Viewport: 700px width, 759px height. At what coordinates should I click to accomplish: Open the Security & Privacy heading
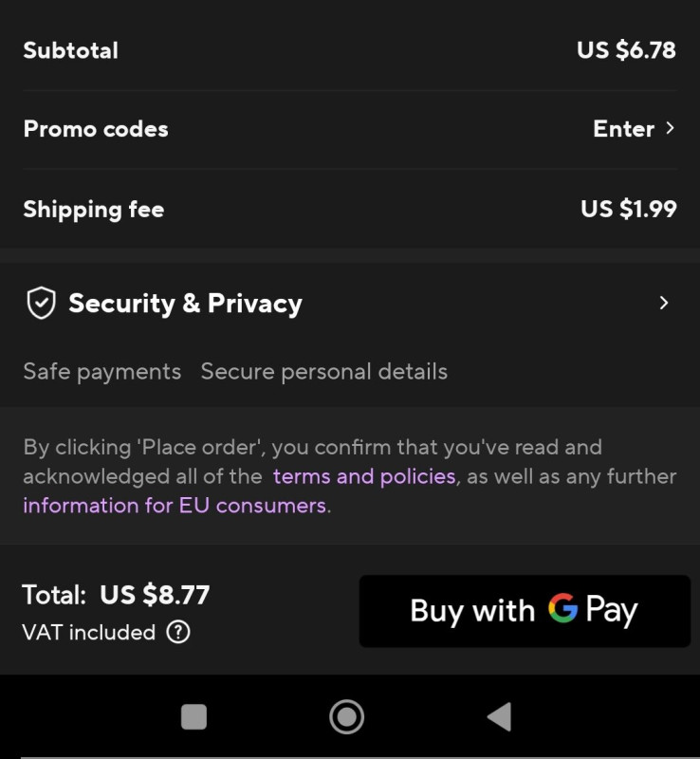click(185, 304)
